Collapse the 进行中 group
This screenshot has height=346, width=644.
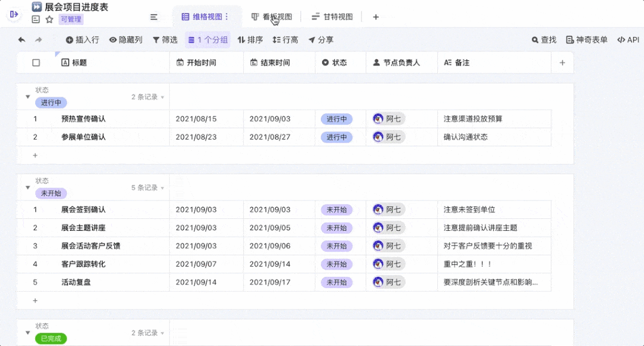coord(27,97)
